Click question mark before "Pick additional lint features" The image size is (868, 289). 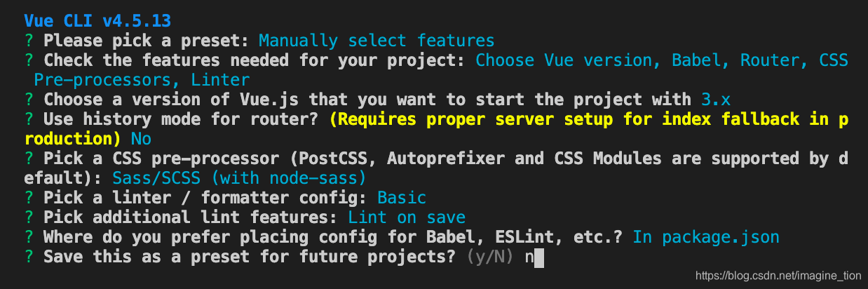28,217
